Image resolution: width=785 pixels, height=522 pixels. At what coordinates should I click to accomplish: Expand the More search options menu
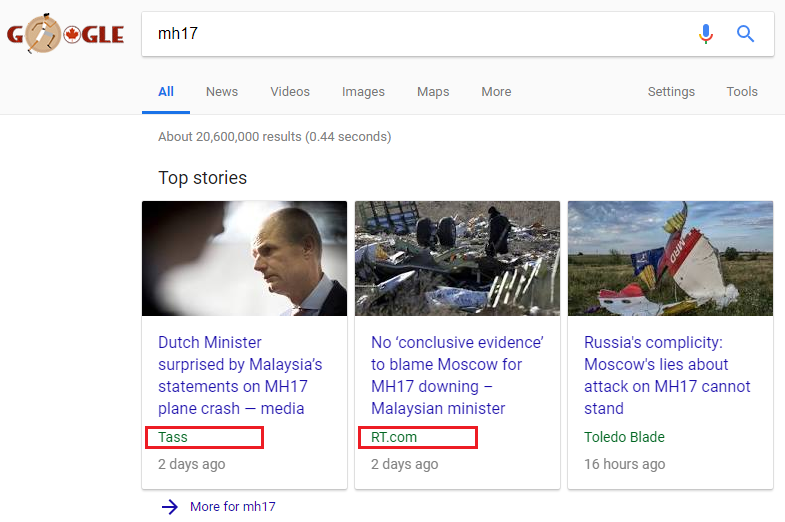click(496, 92)
